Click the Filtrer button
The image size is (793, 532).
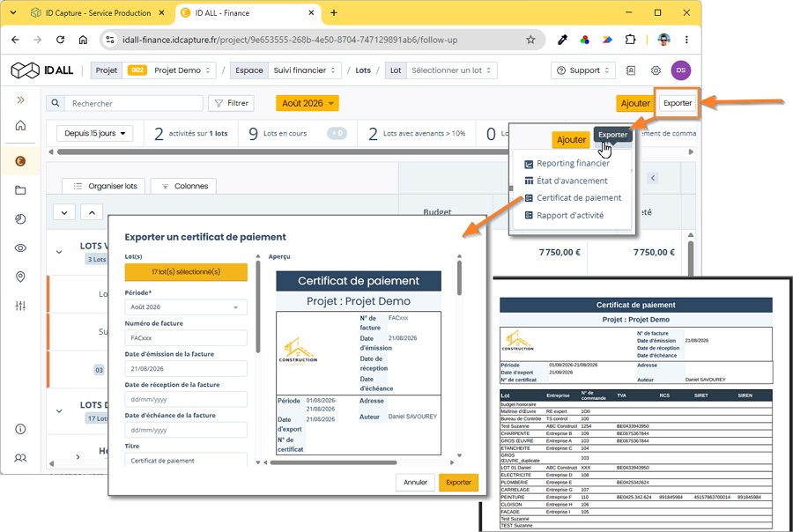click(231, 103)
